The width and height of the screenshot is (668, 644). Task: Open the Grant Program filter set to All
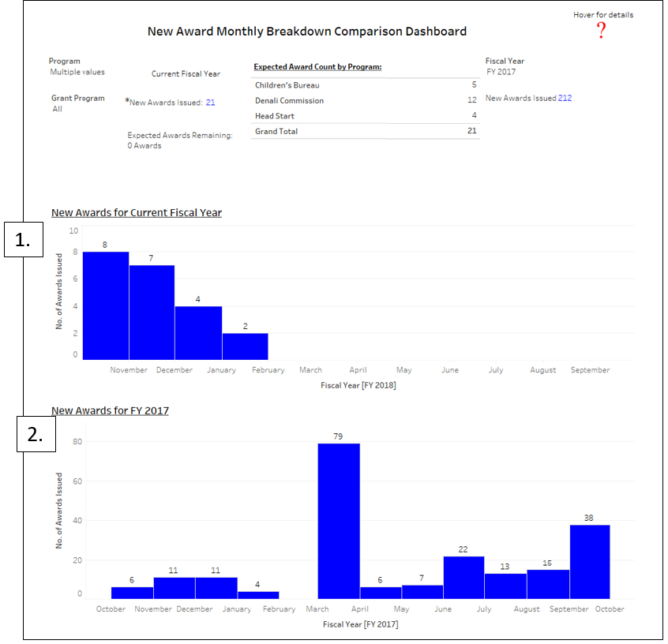pos(58,109)
